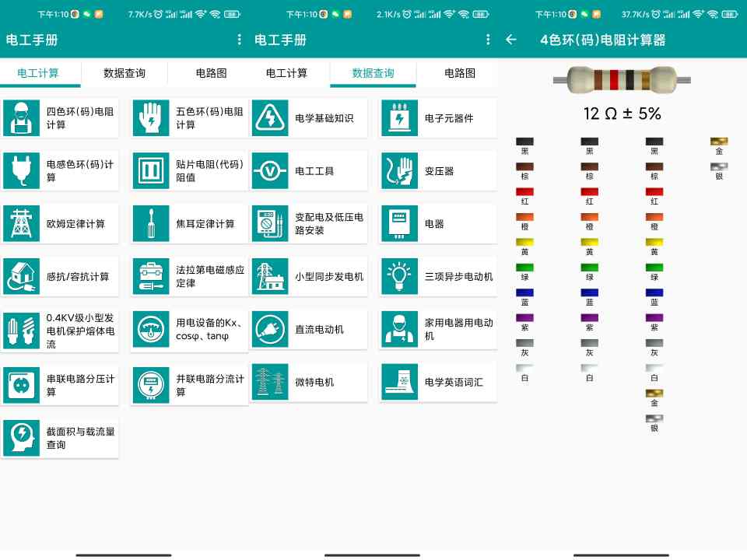747x560 pixels.
Task: Select the 欧姆定律计算 power tower icon
Action: point(22,224)
